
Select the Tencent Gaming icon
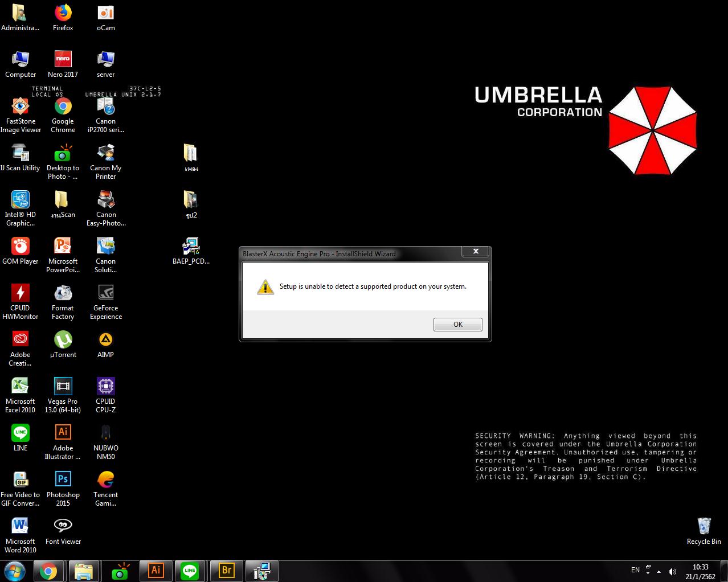click(x=106, y=489)
